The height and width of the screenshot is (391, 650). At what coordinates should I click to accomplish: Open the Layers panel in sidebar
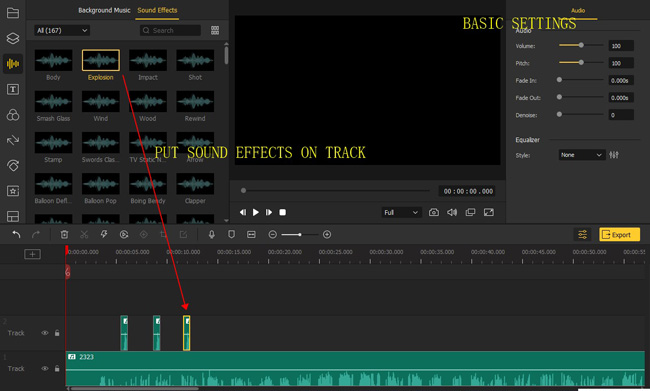[13, 38]
